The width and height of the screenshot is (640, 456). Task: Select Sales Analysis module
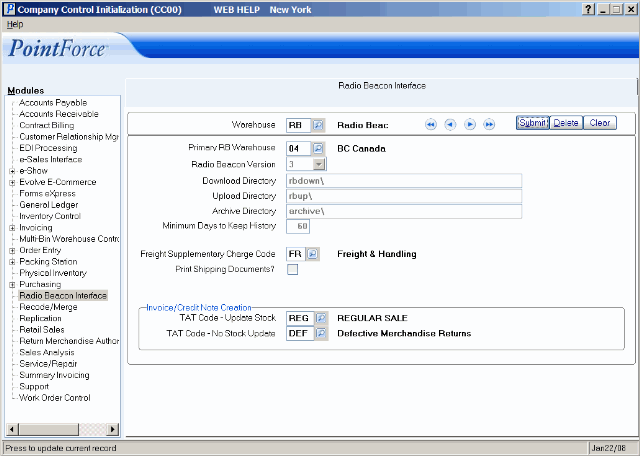click(47, 352)
